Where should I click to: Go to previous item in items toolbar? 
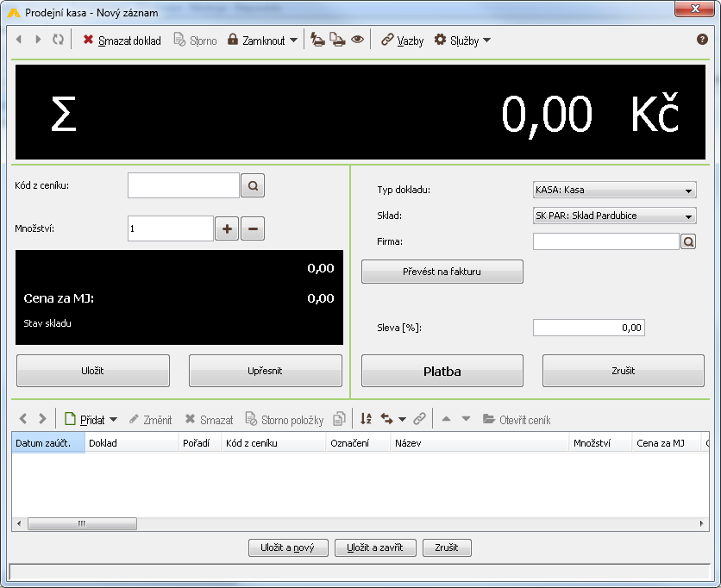(23, 419)
